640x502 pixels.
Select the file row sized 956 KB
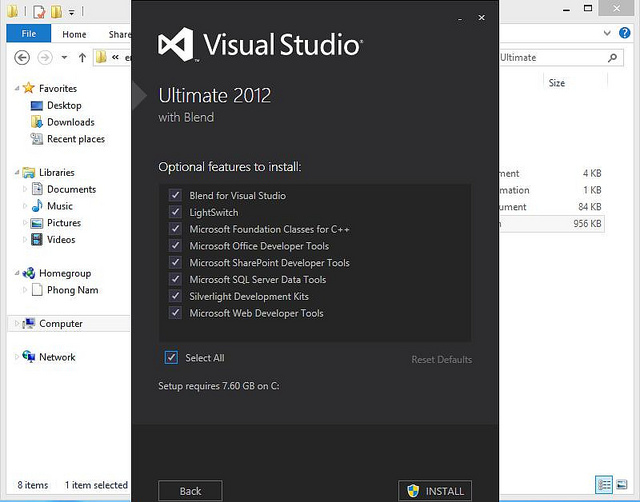click(x=552, y=224)
